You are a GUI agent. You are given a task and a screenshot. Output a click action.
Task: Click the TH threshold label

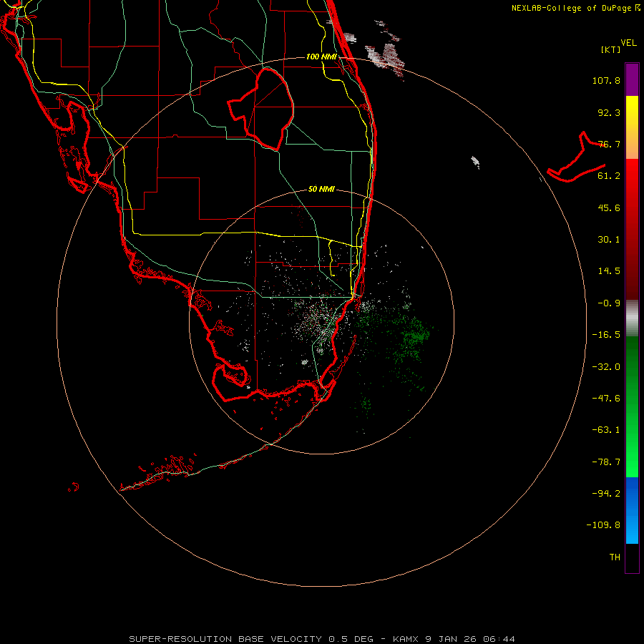[615, 557]
